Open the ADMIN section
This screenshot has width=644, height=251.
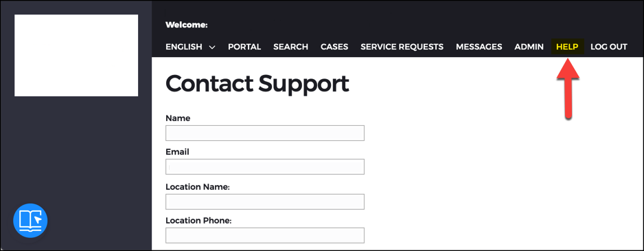pyautogui.click(x=529, y=47)
